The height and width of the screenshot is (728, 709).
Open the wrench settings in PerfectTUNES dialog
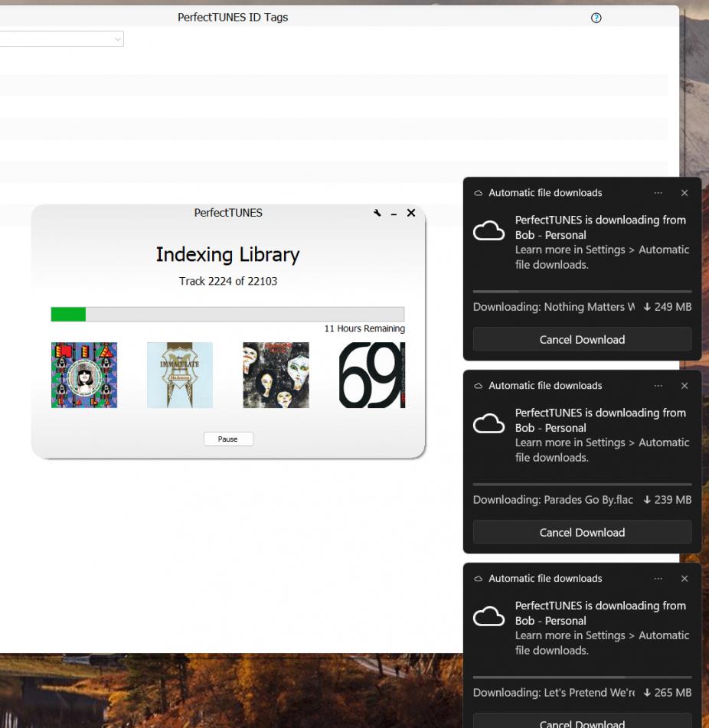coord(377,213)
